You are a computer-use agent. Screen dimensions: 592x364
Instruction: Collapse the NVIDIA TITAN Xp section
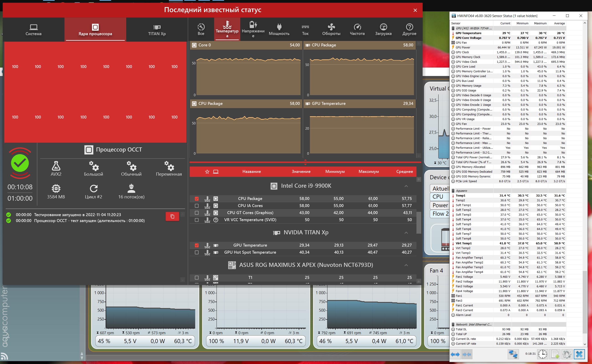[406, 233]
